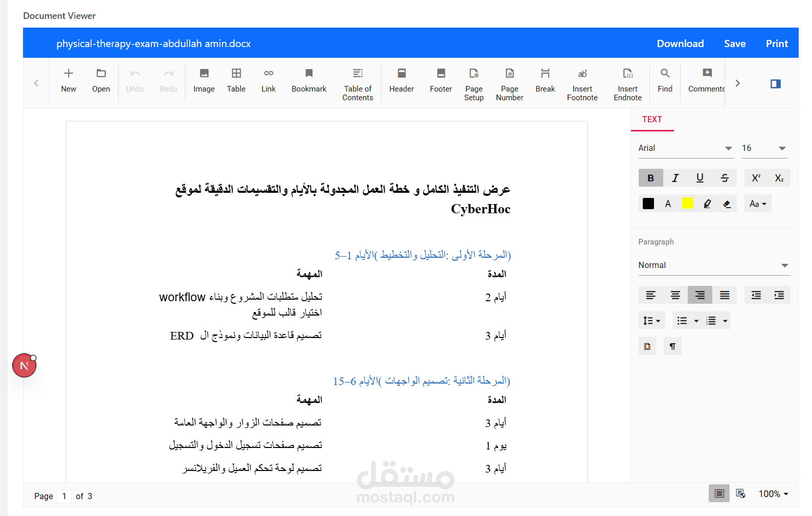Add a Link using toolbar icon
The image size is (812, 516).
tap(268, 81)
